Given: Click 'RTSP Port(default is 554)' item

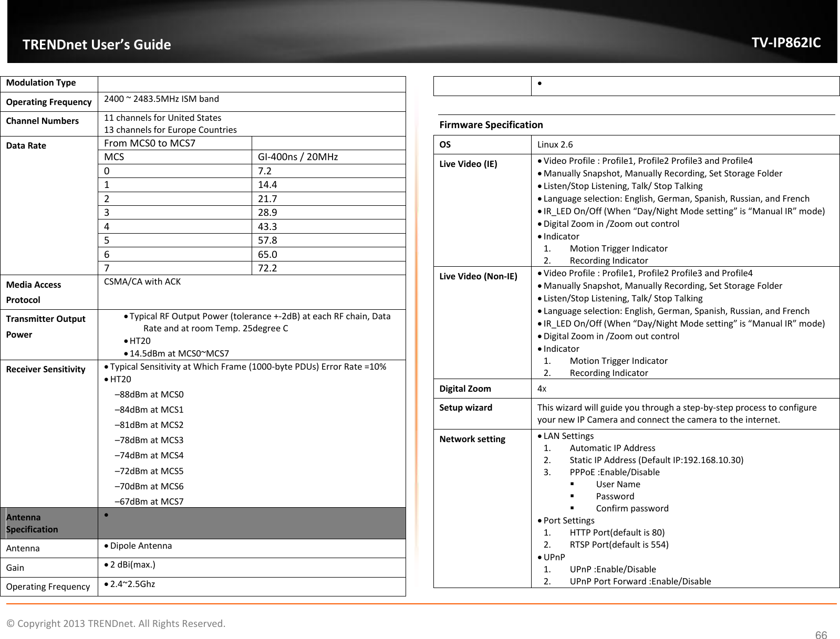Looking at the screenshot, I should coord(619,544).
